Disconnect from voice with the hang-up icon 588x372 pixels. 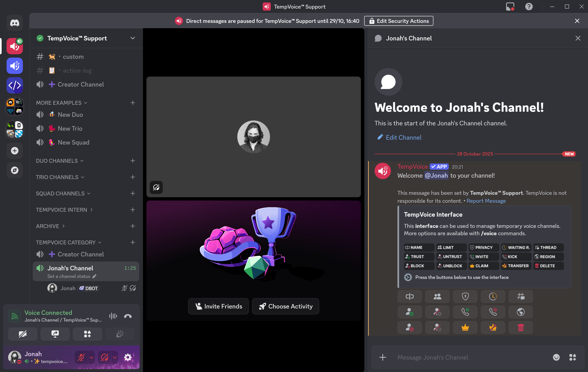[128, 316]
